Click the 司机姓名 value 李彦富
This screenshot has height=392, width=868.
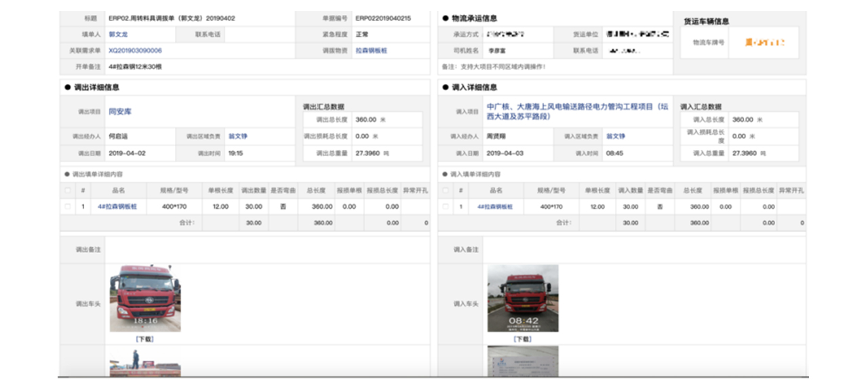click(497, 50)
